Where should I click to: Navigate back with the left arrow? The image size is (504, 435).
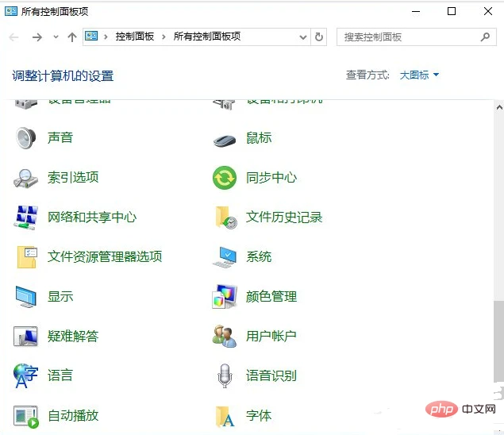pyautogui.click(x=13, y=37)
